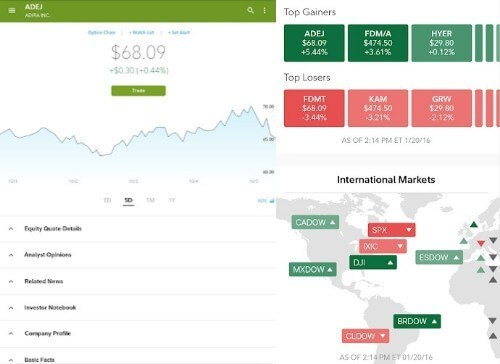Select the 5D chart range tab

coord(128,200)
